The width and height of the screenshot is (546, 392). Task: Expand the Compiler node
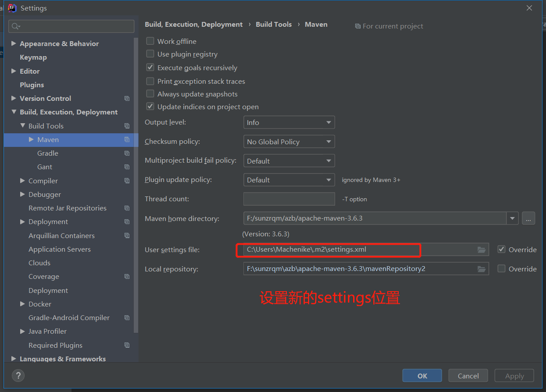pyautogui.click(x=22, y=180)
